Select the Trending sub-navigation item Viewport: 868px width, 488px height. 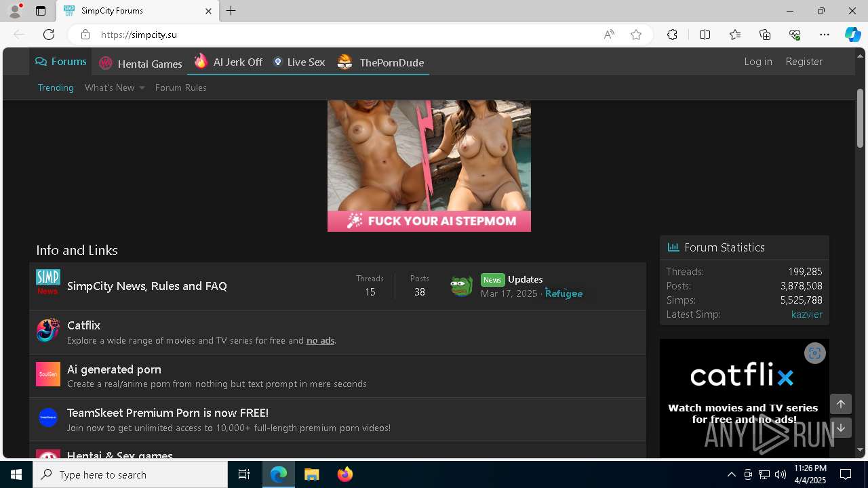(56, 87)
